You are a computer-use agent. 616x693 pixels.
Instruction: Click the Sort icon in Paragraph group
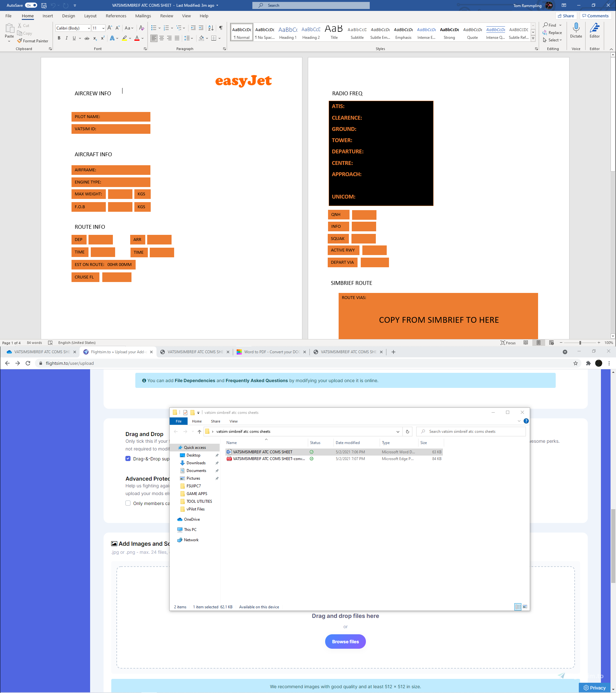point(211,28)
